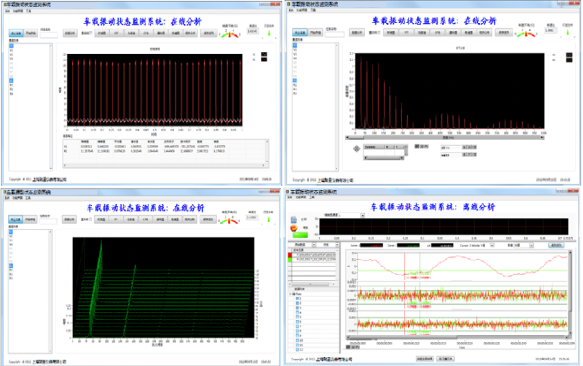Click the horizontal scrollbar under the spectrum plot
This screenshot has height=366, width=583.
click(445, 138)
